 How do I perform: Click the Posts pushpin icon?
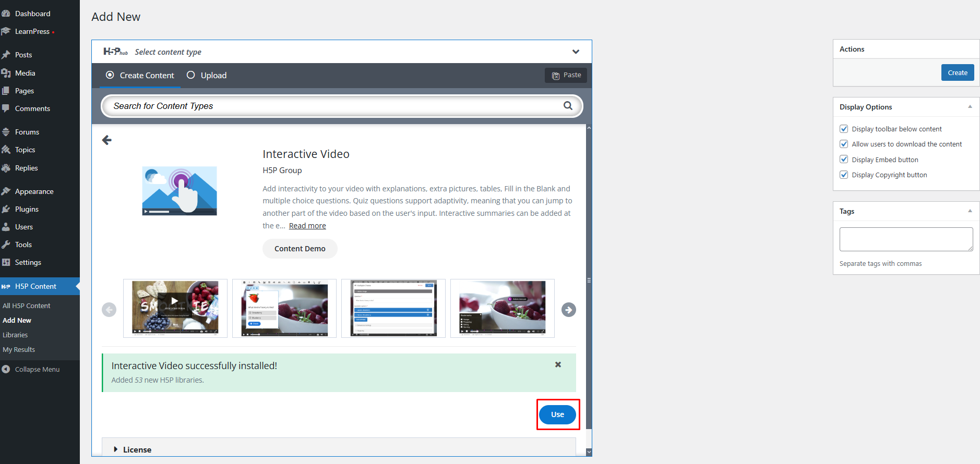click(x=6, y=55)
